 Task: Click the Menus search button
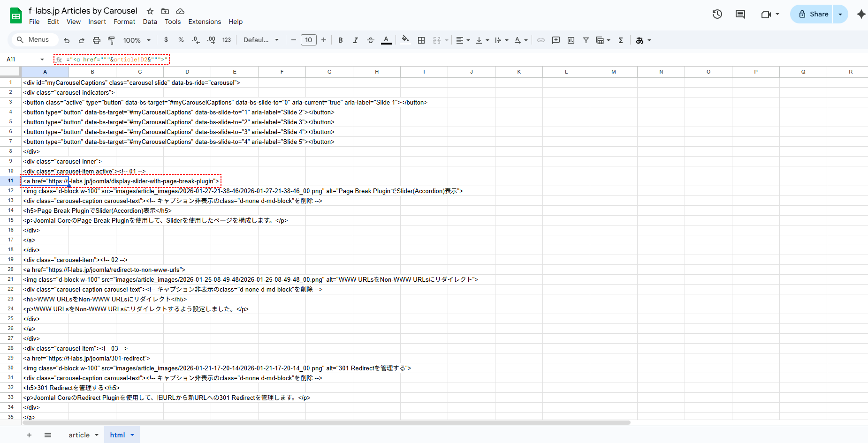point(33,40)
